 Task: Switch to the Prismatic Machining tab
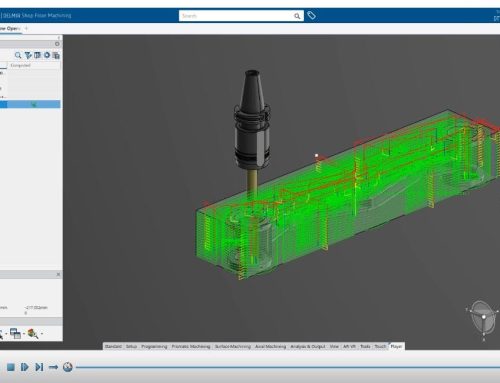[x=191, y=347]
